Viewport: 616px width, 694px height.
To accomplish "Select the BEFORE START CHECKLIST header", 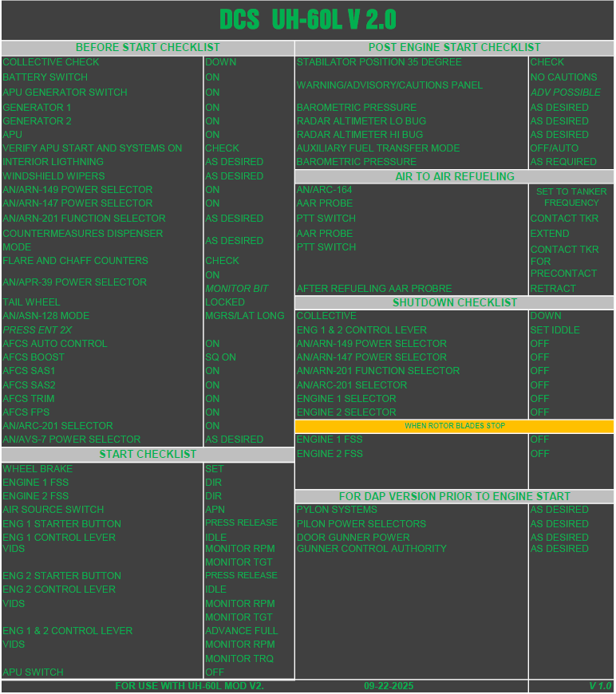I will click(x=148, y=48).
